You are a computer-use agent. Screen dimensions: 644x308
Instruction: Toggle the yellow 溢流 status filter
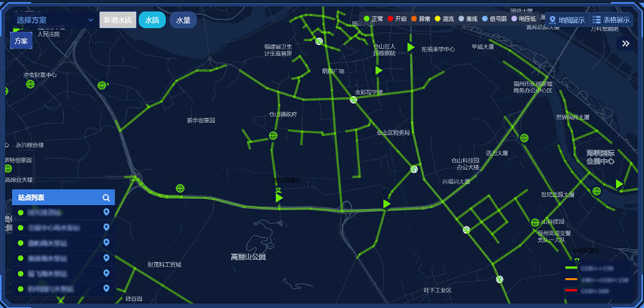pyautogui.click(x=444, y=19)
